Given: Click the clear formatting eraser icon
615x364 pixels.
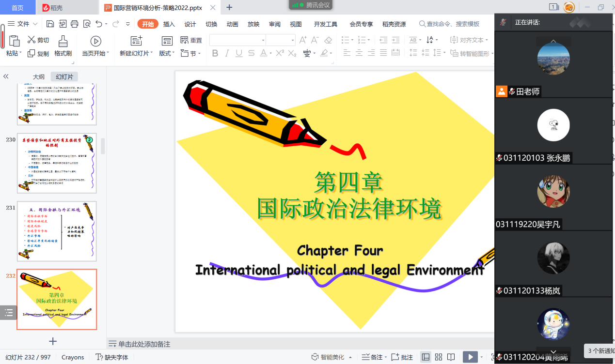Looking at the screenshot, I should (x=328, y=40).
